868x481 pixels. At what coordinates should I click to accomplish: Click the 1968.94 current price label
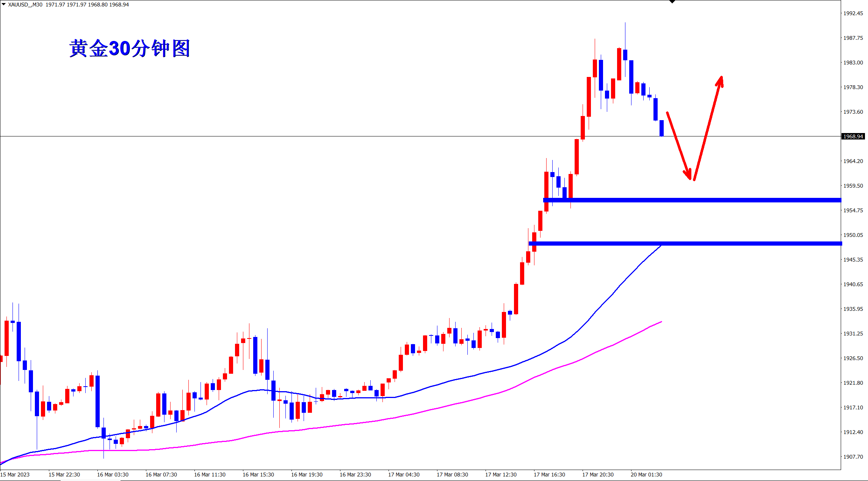point(853,136)
